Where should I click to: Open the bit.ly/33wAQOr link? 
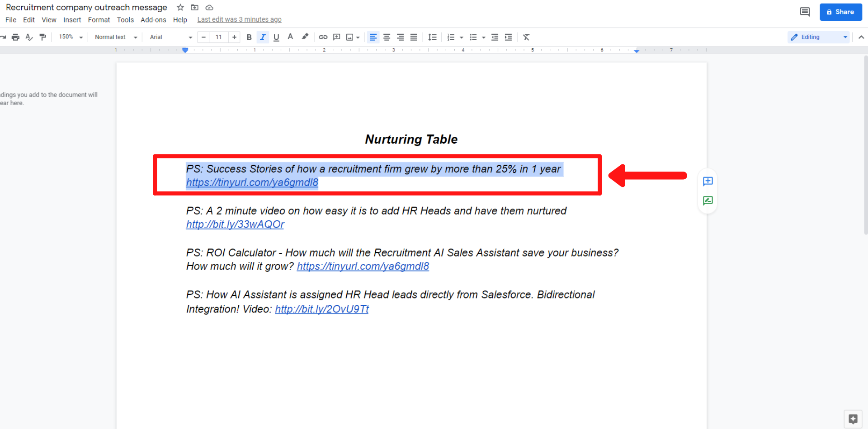click(235, 224)
